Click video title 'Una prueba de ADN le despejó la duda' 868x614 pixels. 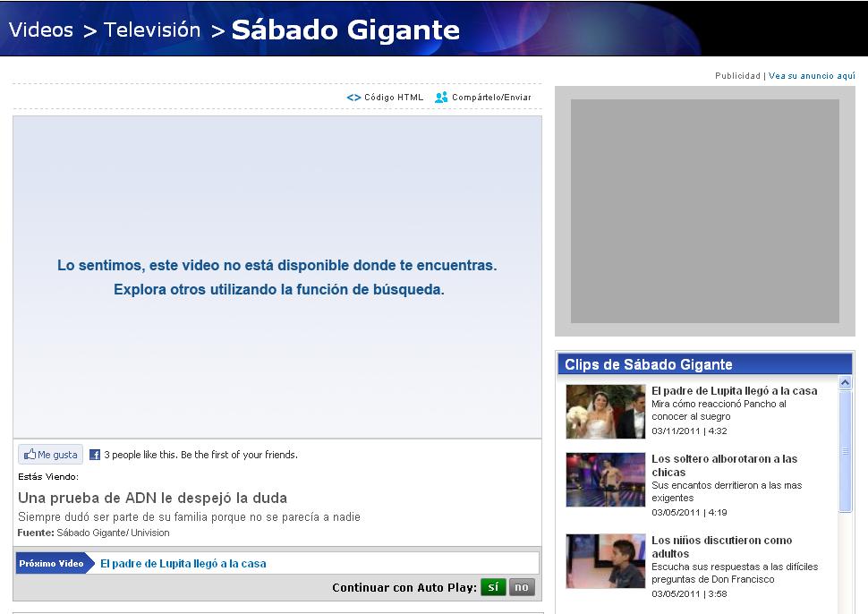(x=152, y=498)
